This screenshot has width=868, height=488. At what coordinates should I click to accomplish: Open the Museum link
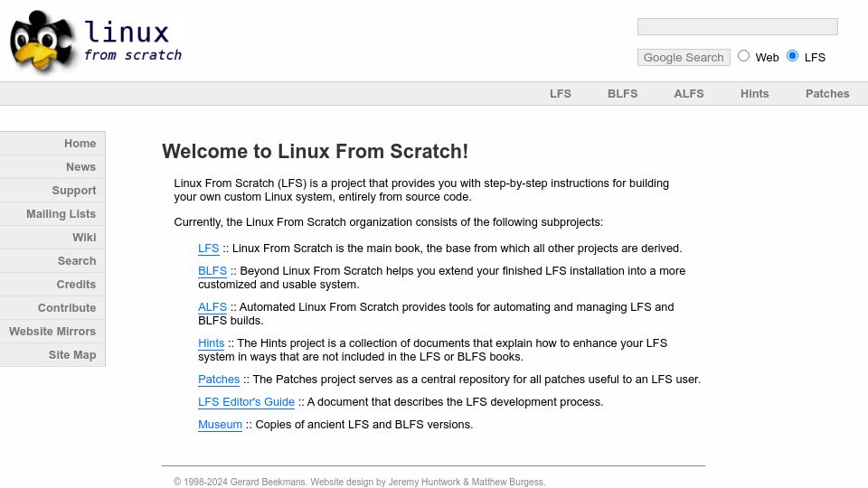click(221, 425)
